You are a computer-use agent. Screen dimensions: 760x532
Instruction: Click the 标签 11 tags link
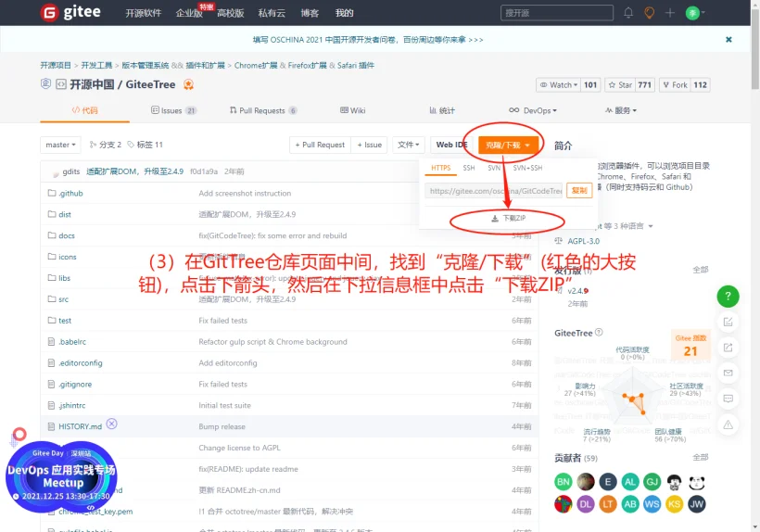pos(145,145)
